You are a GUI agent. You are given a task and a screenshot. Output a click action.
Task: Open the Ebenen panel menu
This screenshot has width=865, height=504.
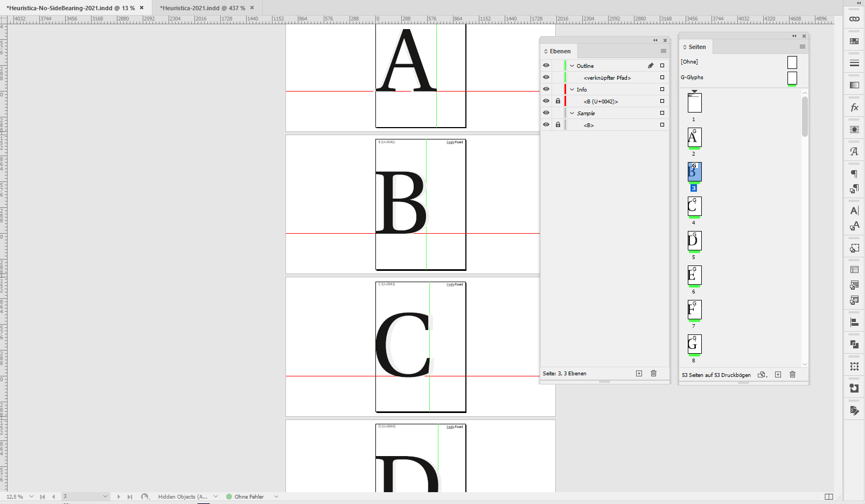click(x=663, y=51)
